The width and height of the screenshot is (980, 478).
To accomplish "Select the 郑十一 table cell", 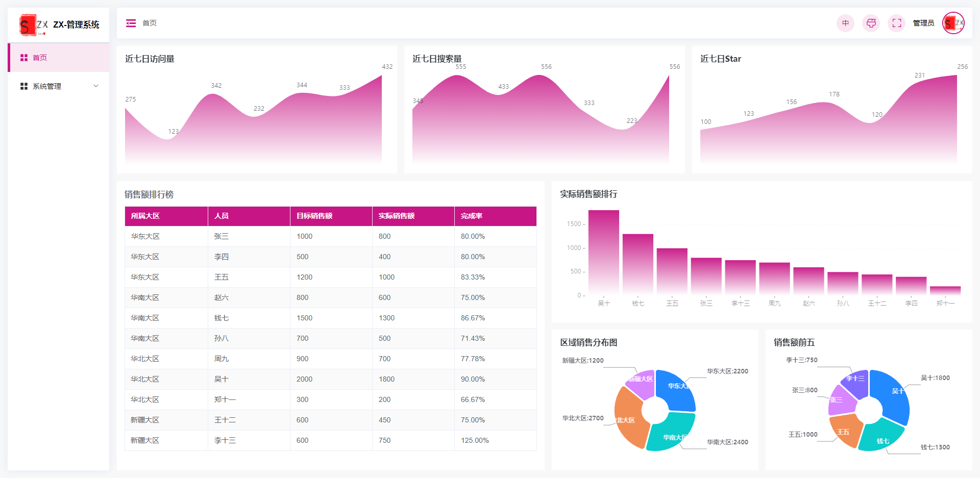I will 249,399.
